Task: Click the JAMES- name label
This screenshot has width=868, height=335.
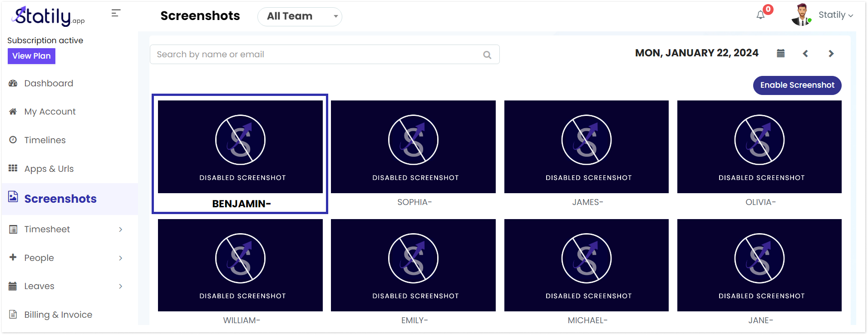Action: pos(587,202)
